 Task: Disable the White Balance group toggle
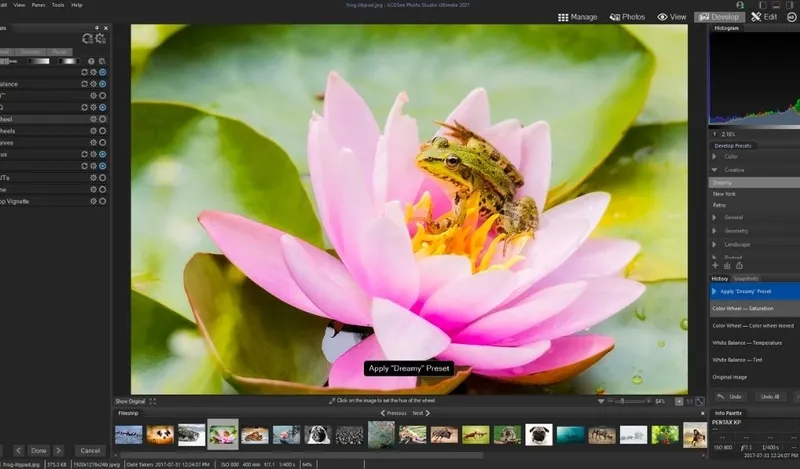coord(102,84)
